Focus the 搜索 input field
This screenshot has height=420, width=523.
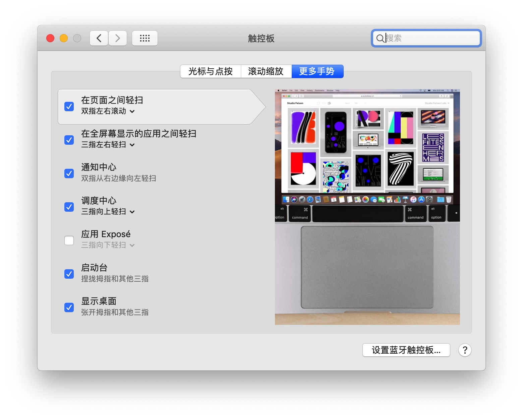tap(431, 39)
